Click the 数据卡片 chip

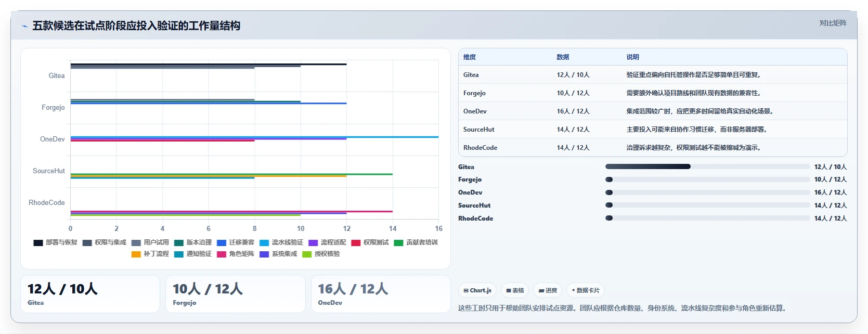point(585,290)
